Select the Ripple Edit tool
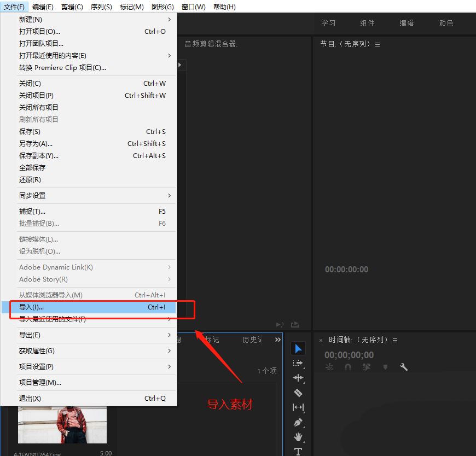Viewport: 476px width, 456px height. pos(298,378)
